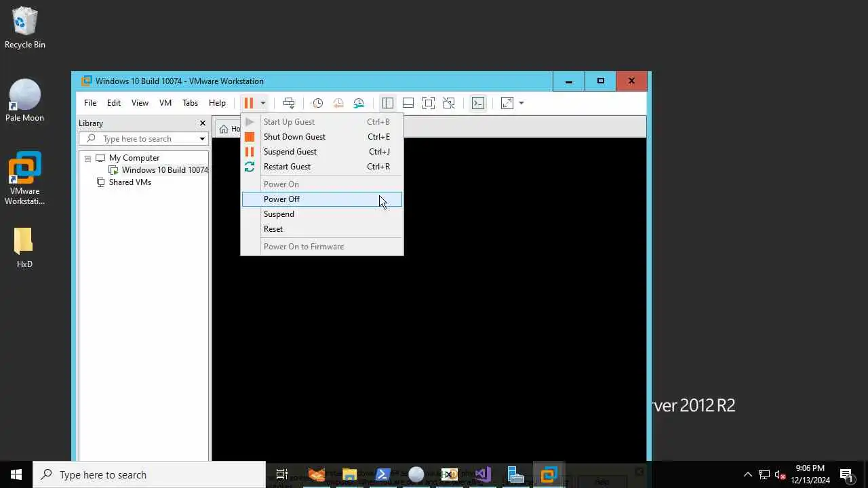Click the Restart Guest green arrows icon
The height and width of the screenshot is (488, 868).
(250, 167)
